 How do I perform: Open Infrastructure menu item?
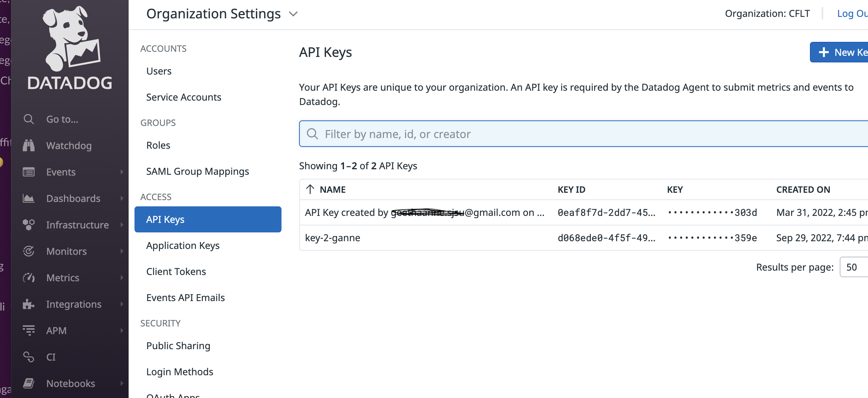77,225
